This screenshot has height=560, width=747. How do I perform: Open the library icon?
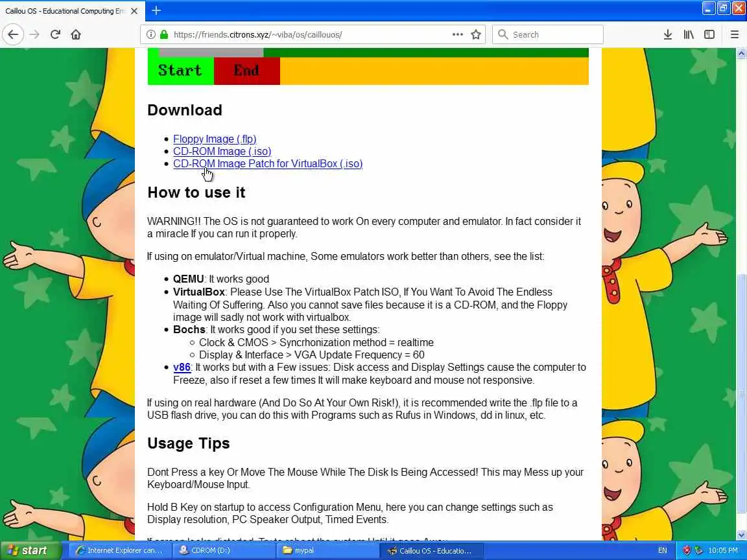(x=689, y=34)
